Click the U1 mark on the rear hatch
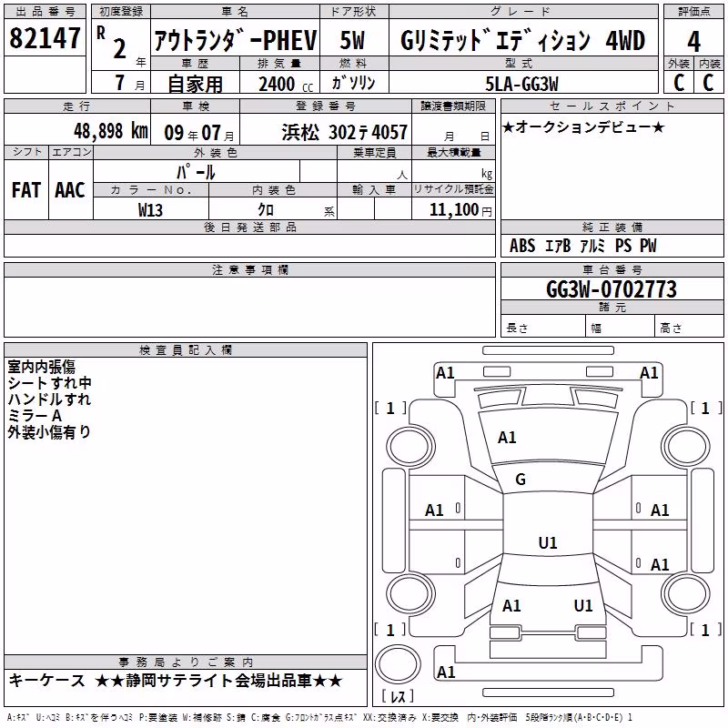 (x=583, y=606)
